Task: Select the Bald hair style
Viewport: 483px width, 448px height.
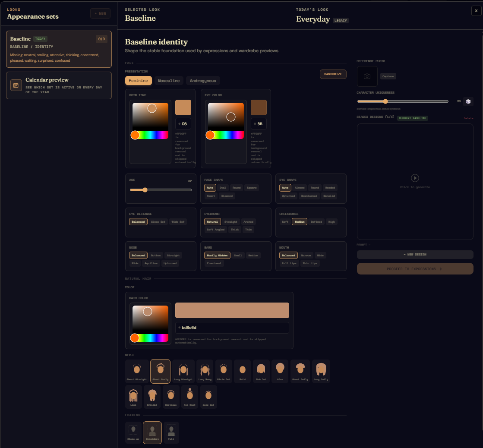Action: click(243, 371)
